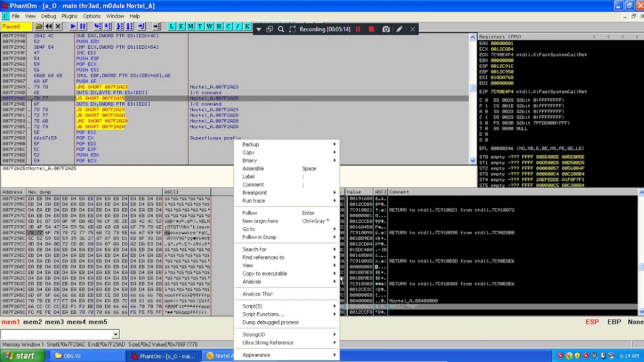Restart program with the rewind icon
The image size is (644, 362).
[x=49, y=26]
